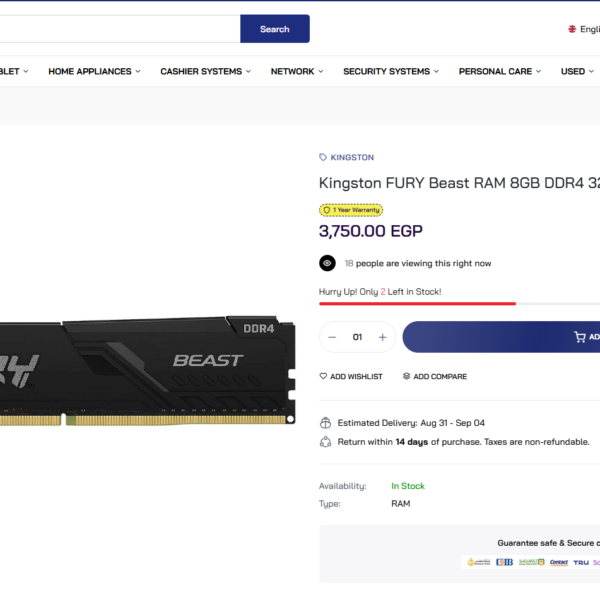
Task: Click the Kingston FURY Beast RAM product image
Action: (147, 370)
